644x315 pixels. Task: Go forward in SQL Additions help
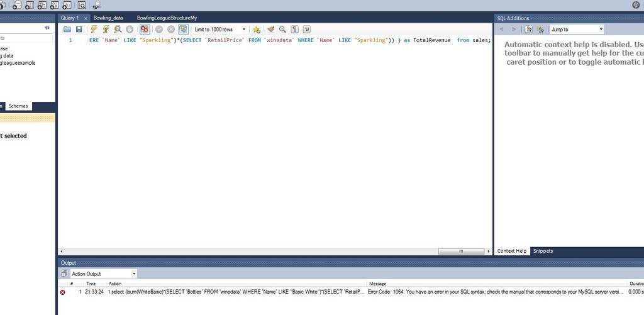[514, 30]
